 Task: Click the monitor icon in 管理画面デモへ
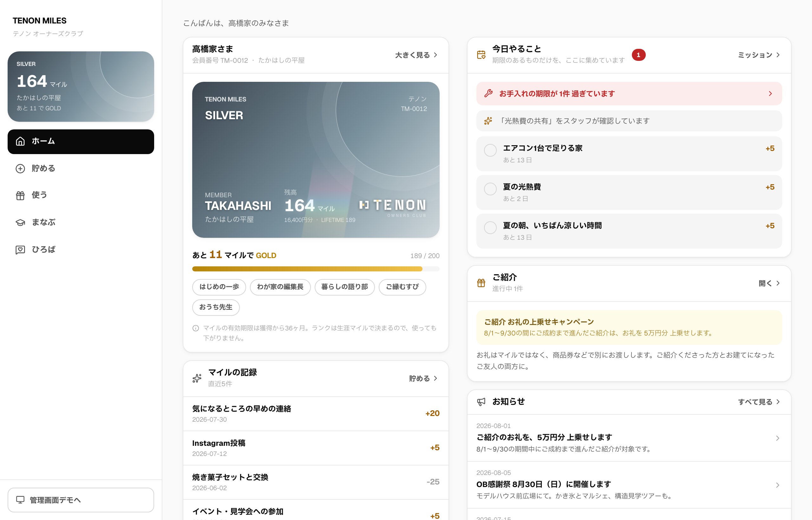coord(20,499)
